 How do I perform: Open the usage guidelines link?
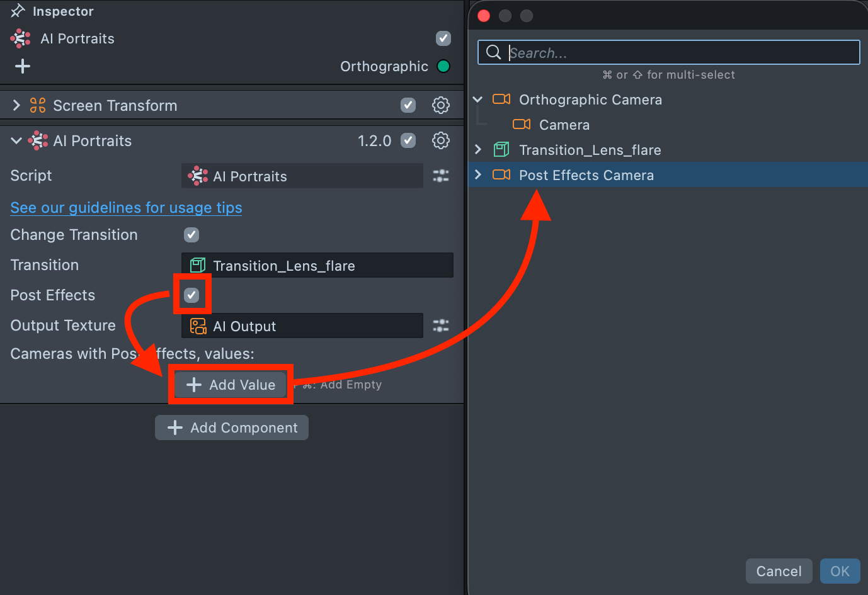(126, 207)
